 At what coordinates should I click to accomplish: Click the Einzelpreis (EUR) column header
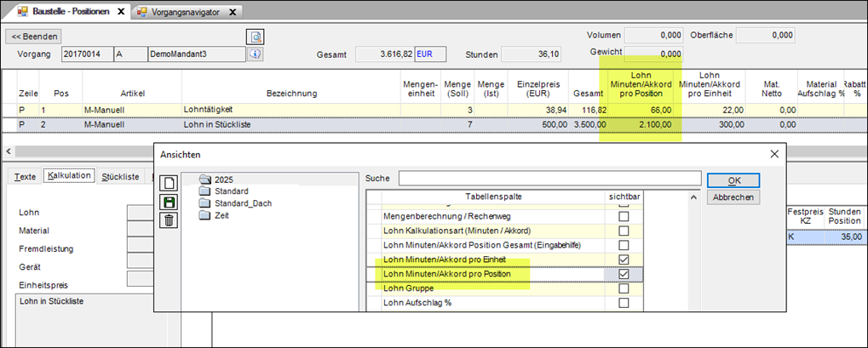click(538, 88)
